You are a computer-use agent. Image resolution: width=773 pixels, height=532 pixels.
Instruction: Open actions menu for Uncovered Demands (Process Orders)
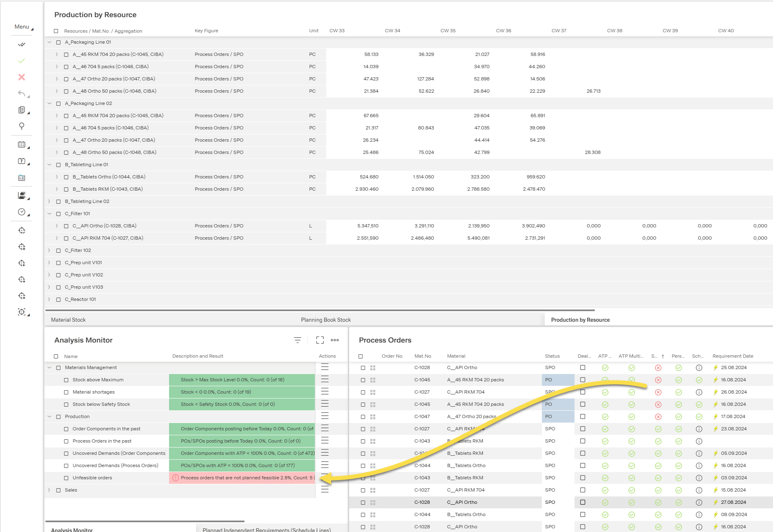tap(325, 465)
